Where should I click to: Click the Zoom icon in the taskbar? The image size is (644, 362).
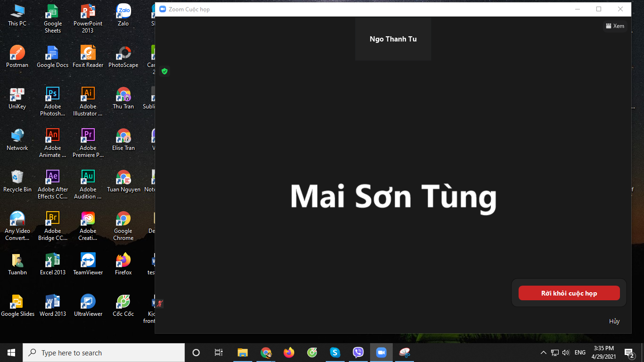[x=381, y=353]
